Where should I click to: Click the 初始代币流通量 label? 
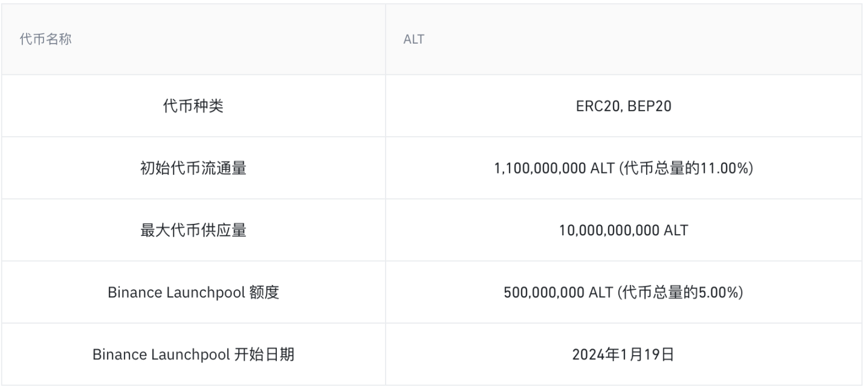pos(193,168)
